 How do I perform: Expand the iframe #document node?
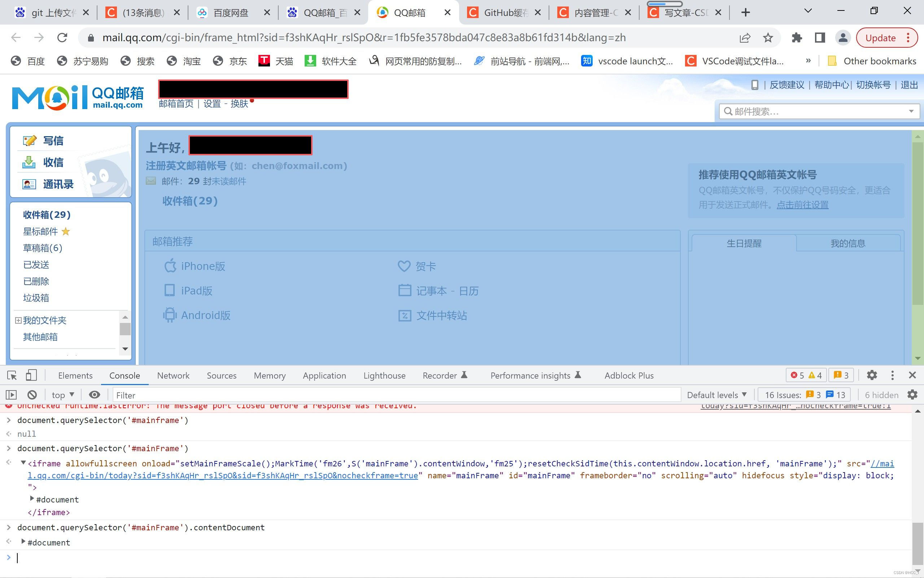(x=32, y=499)
